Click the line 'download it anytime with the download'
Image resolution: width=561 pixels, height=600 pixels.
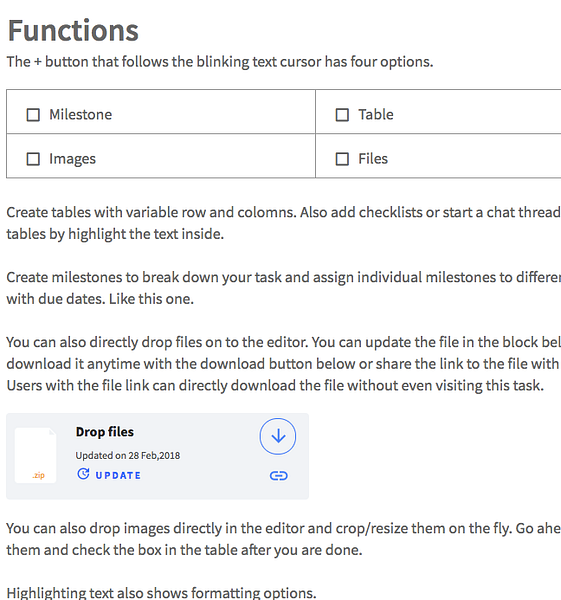284,364
